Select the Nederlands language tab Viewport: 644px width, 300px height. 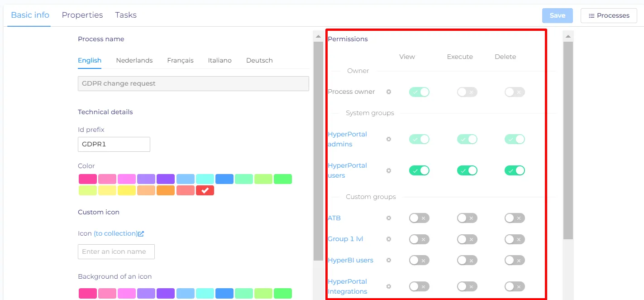coord(134,60)
